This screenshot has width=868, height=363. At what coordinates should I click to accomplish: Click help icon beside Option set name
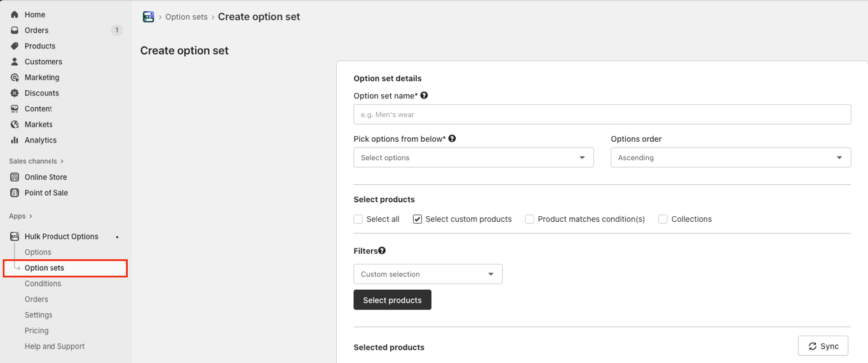(x=424, y=95)
